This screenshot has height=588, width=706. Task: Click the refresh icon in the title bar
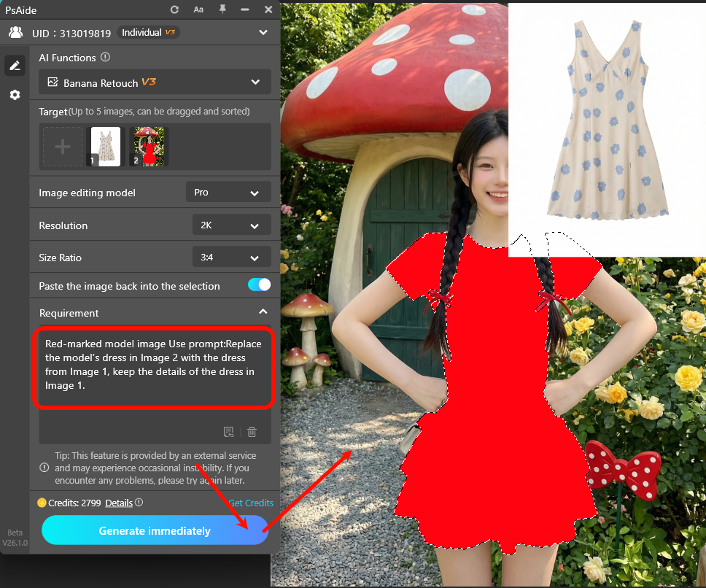[174, 9]
